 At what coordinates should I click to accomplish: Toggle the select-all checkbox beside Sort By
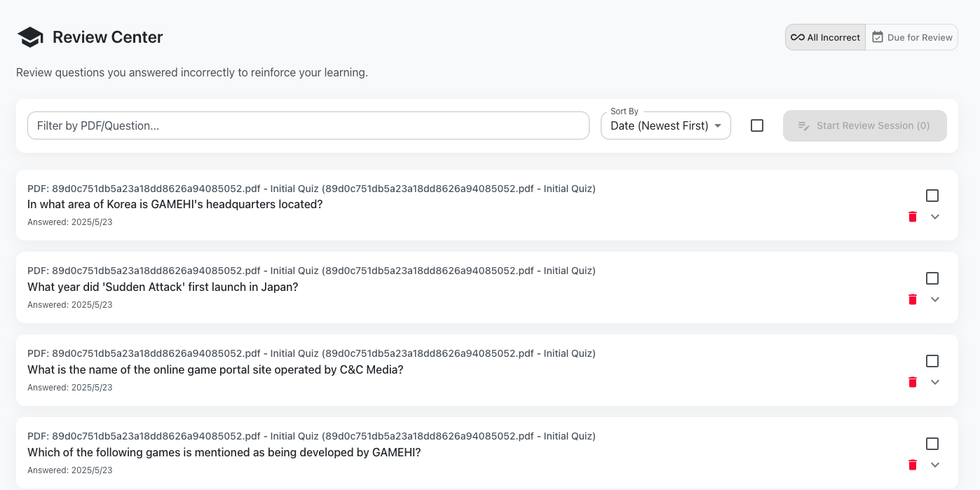click(x=756, y=125)
